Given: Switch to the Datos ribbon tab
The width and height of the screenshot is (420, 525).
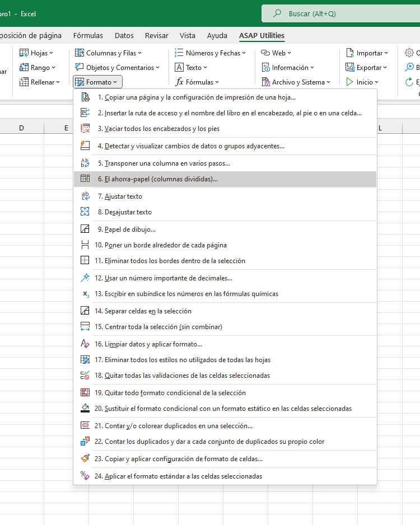Looking at the screenshot, I should pyautogui.click(x=124, y=35).
